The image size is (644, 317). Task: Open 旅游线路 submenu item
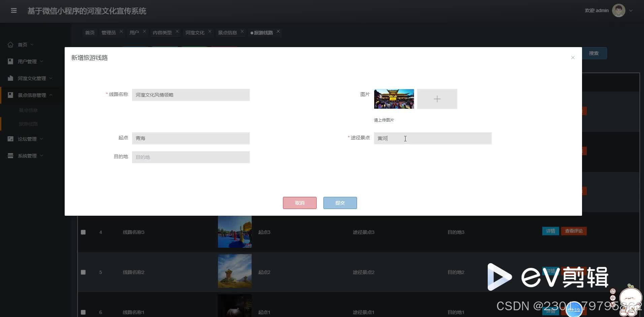[28, 124]
